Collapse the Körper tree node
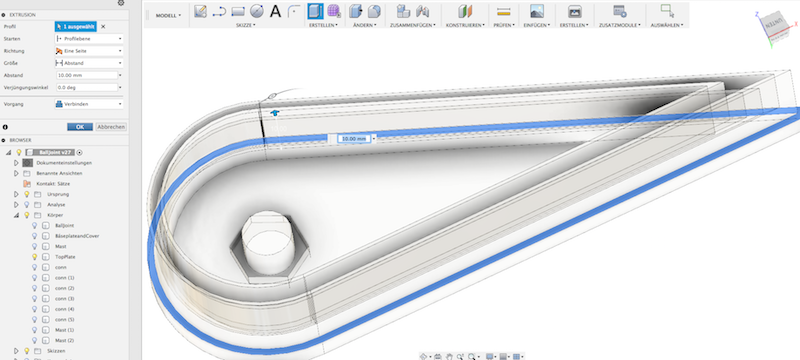 pos(16,215)
